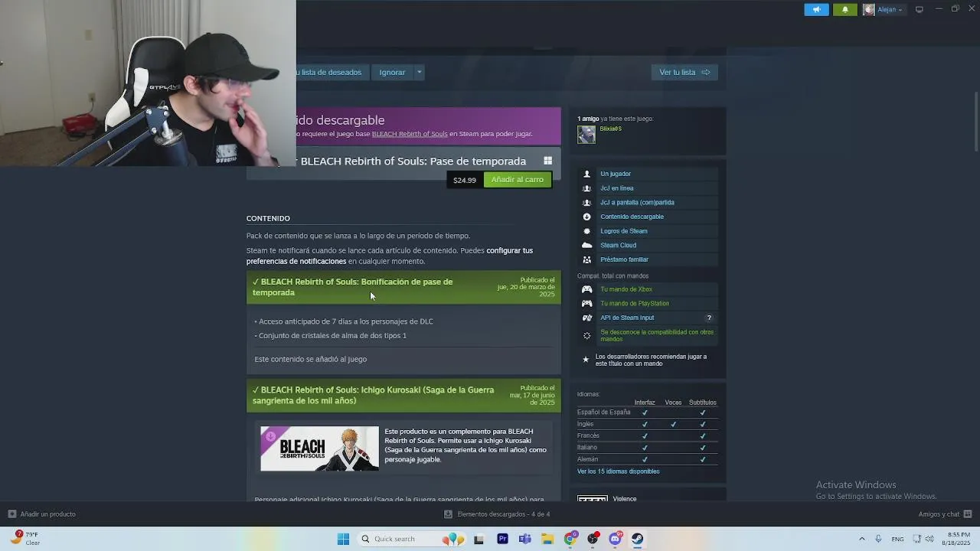Switch to Big Picture mode icon
The width and height of the screenshot is (980, 551).
pyautogui.click(x=920, y=9)
